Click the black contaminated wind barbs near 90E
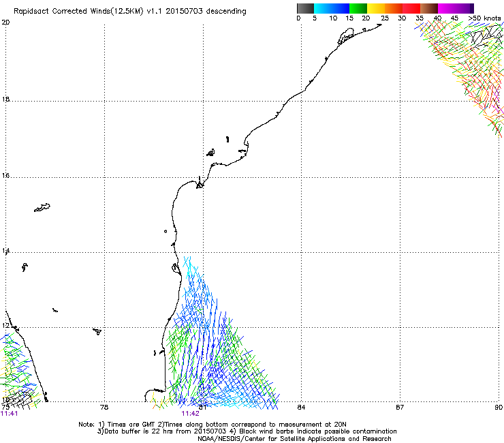 pos(486,36)
